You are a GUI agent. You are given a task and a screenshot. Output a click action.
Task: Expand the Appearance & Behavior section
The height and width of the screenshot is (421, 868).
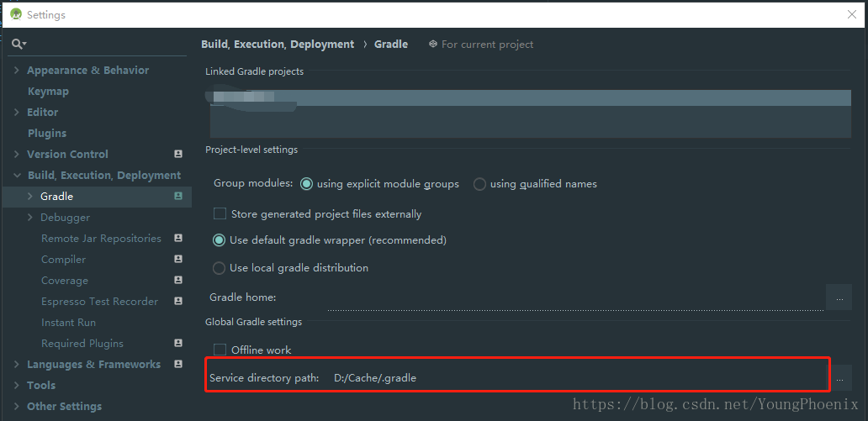tap(17, 71)
